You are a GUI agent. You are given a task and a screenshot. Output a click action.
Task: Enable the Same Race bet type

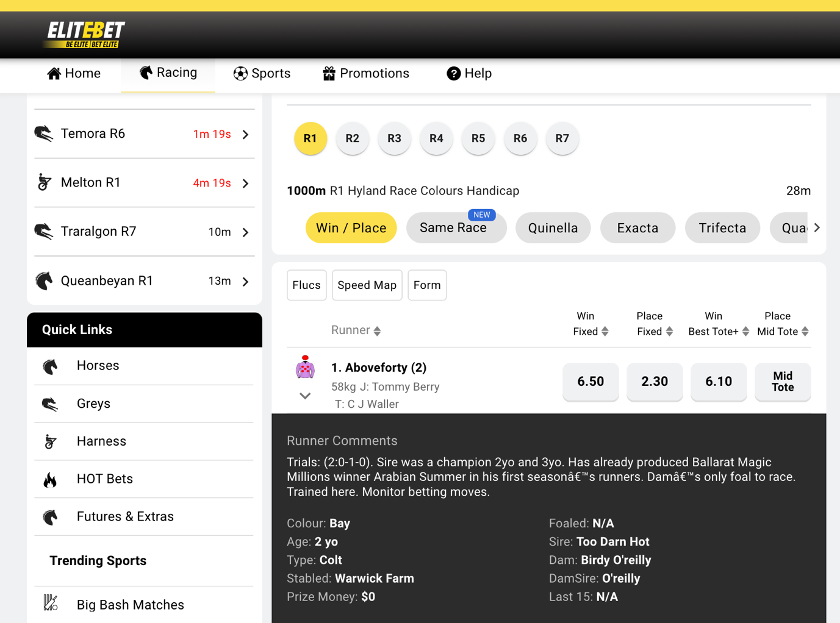(x=456, y=227)
